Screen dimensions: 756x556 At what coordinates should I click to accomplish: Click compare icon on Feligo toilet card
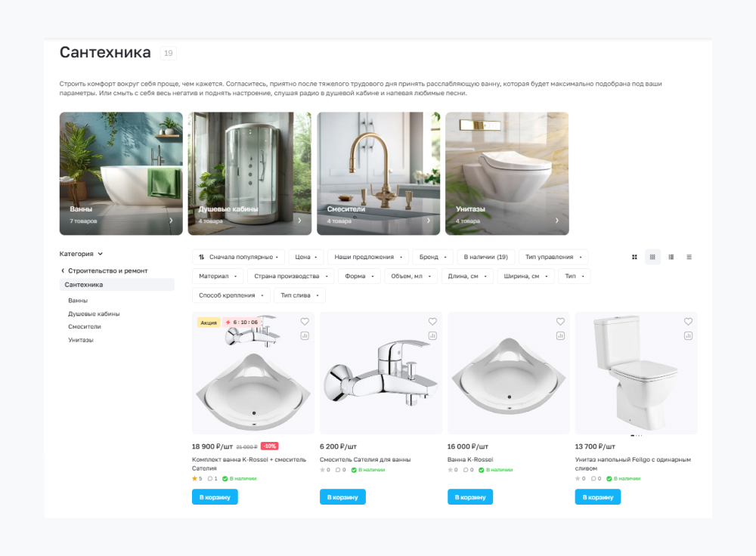click(x=688, y=336)
